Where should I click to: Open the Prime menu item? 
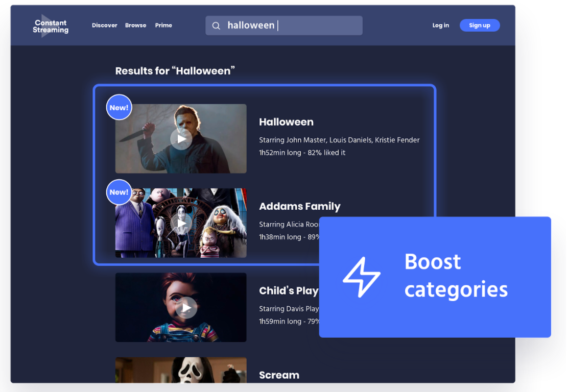tap(163, 26)
